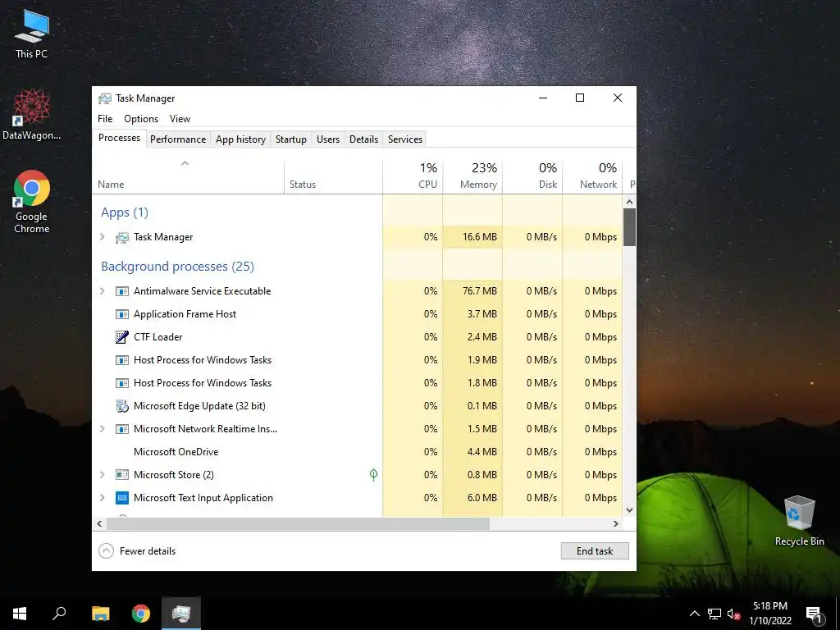Expand Antimalware Service Executable row

[103, 291]
